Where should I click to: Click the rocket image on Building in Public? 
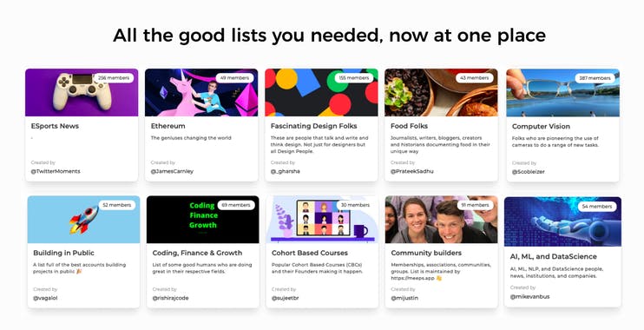[x=84, y=220]
